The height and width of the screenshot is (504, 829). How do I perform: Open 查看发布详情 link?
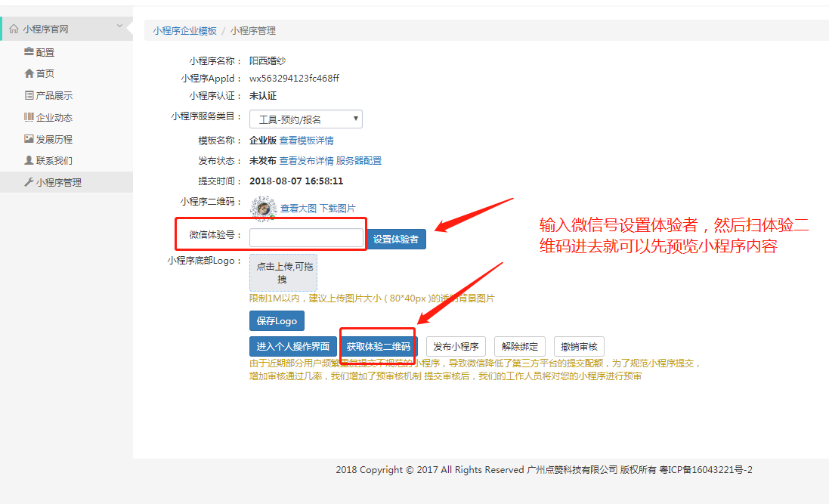306,161
